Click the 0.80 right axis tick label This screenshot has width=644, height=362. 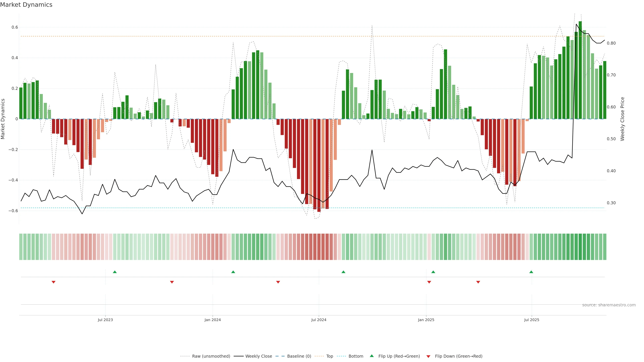[611, 43]
